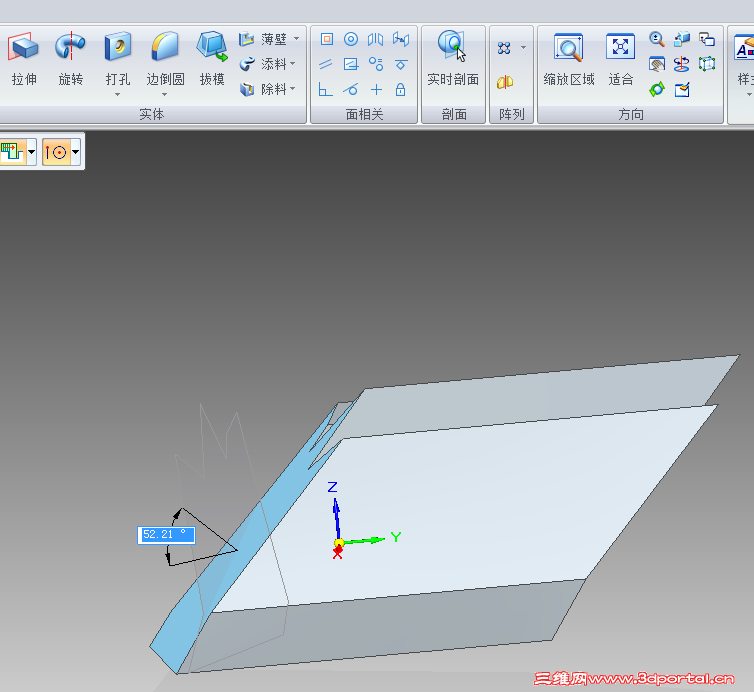The height and width of the screenshot is (692, 754).
Task: Expand the 添料 dropdown arrow
Action: 293,63
